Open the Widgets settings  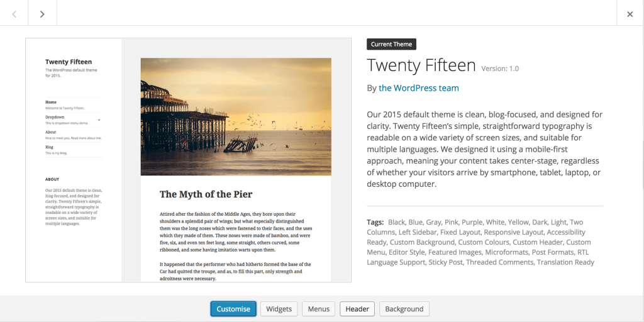coord(279,309)
